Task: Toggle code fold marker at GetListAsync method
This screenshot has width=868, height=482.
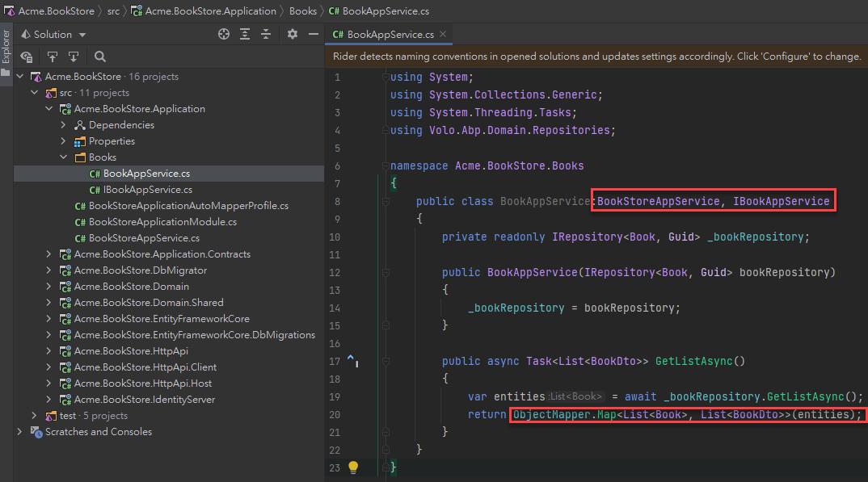Action: [x=386, y=361]
